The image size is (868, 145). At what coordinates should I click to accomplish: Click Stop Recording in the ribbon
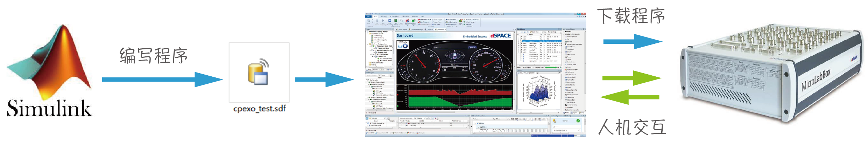[x=424, y=25]
